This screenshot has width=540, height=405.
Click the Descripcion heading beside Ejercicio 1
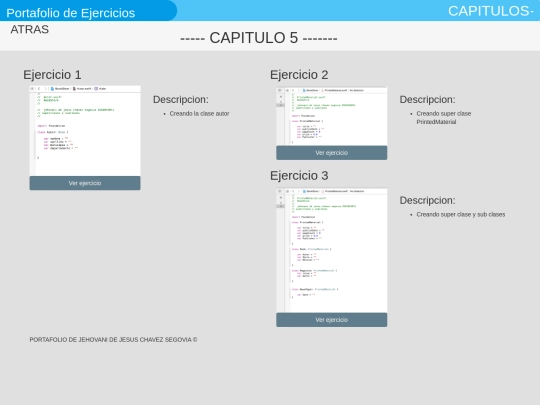[x=181, y=100]
